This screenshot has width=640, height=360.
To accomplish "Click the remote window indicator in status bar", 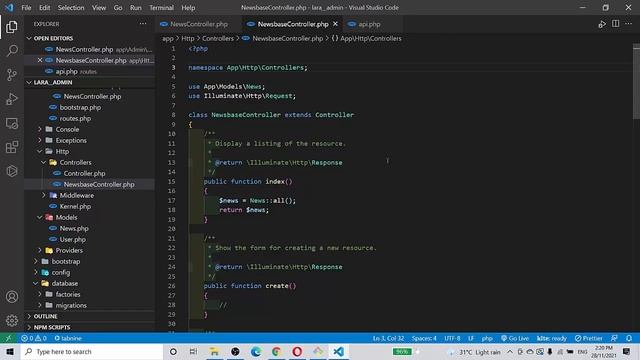I will (x=8, y=338).
